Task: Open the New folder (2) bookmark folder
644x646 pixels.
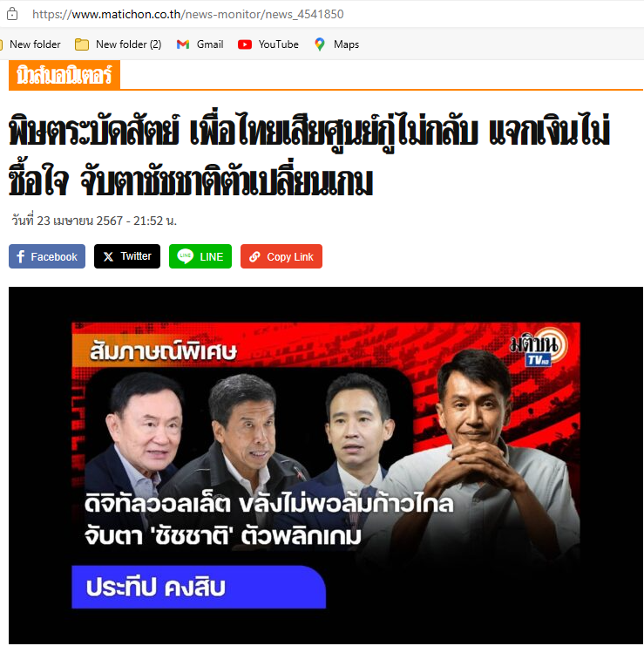Action: point(119,44)
